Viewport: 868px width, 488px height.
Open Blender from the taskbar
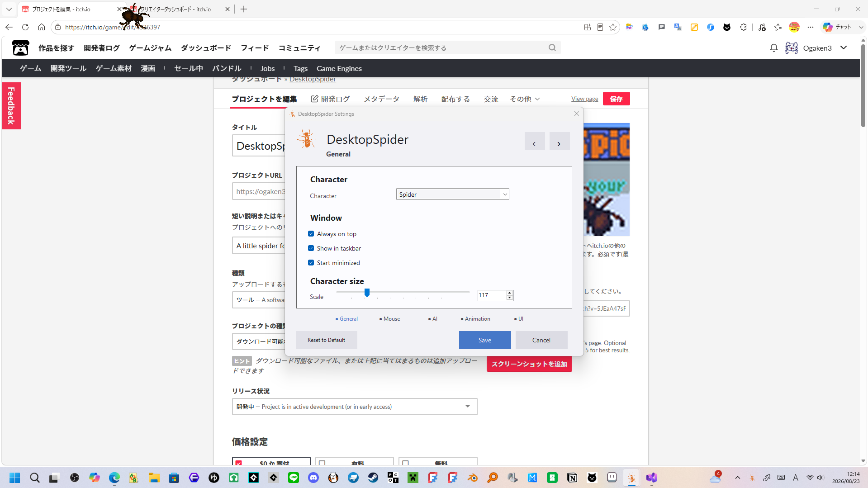coord(473,478)
